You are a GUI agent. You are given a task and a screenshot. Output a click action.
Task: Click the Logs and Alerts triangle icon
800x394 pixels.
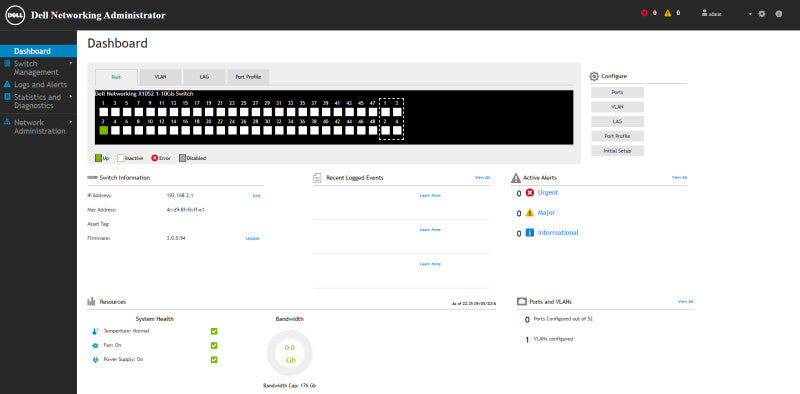coord(7,84)
